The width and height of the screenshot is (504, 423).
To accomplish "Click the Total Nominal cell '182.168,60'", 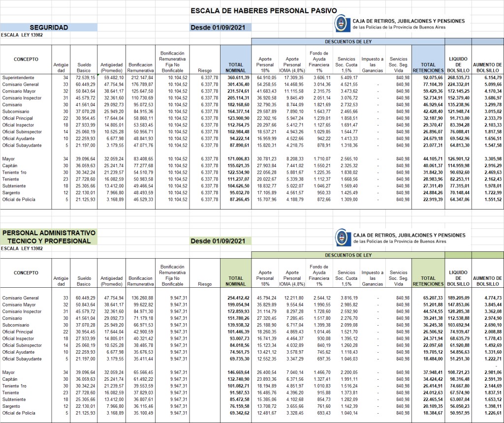I will pos(238,105).
